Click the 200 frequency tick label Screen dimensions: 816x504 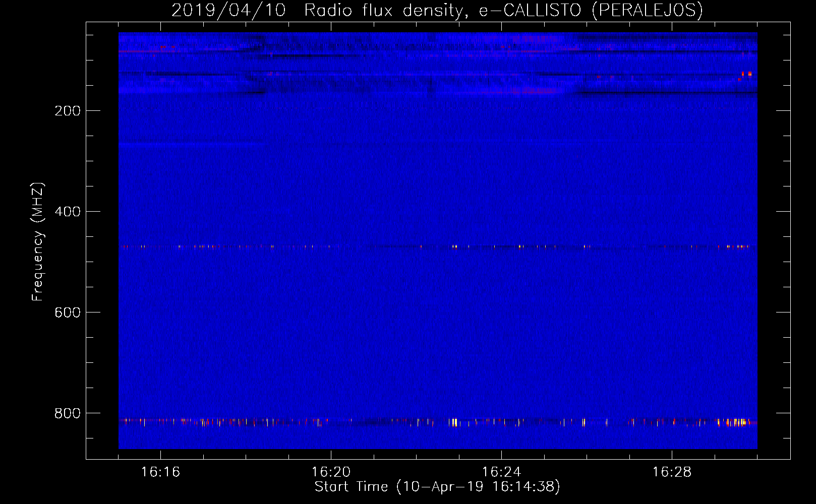click(x=68, y=111)
